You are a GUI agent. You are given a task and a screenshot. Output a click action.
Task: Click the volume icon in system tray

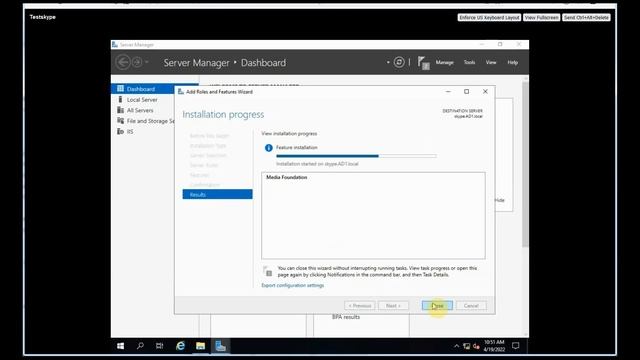[x=476, y=346]
